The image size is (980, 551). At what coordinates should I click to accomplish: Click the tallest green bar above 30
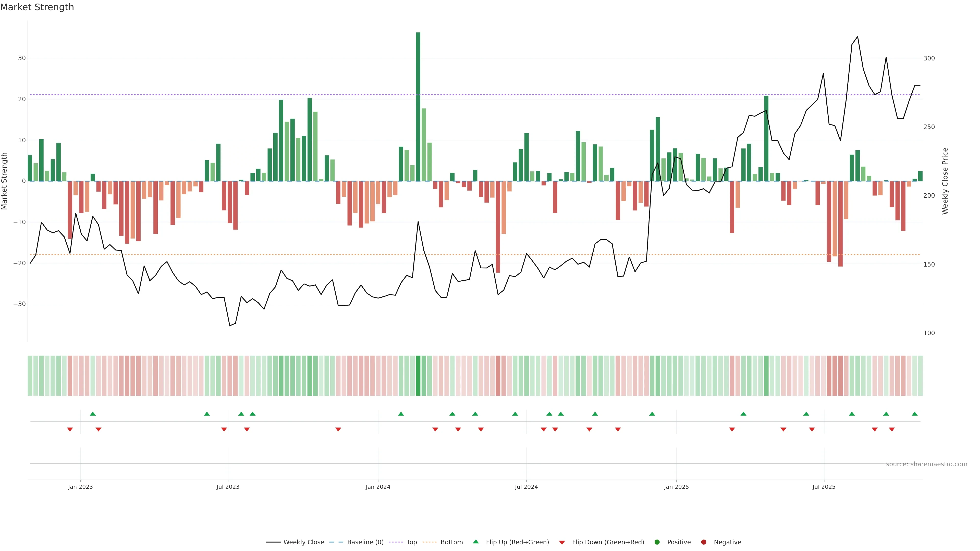pyautogui.click(x=418, y=106)
